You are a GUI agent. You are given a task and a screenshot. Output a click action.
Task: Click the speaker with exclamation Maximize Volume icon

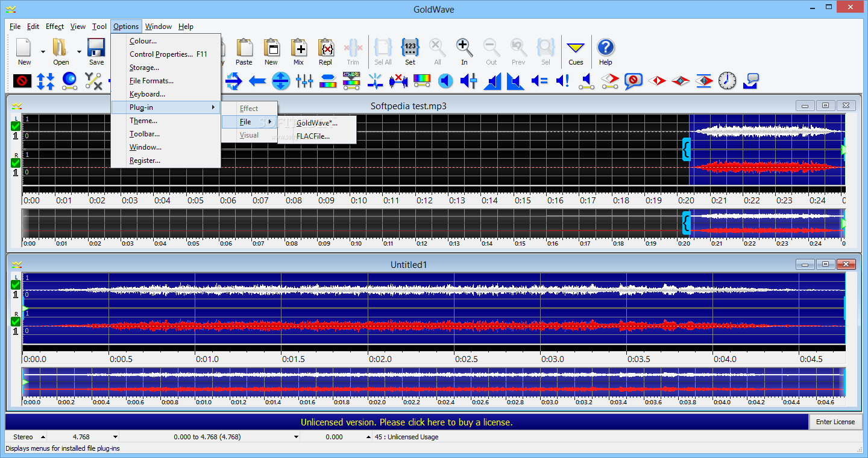[x=563, y=80]
